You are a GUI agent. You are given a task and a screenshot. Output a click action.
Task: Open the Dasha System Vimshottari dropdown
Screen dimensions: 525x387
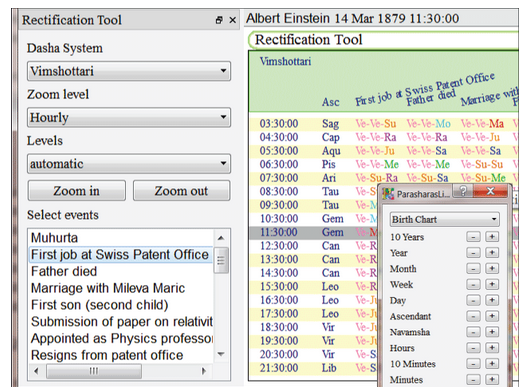129,71
